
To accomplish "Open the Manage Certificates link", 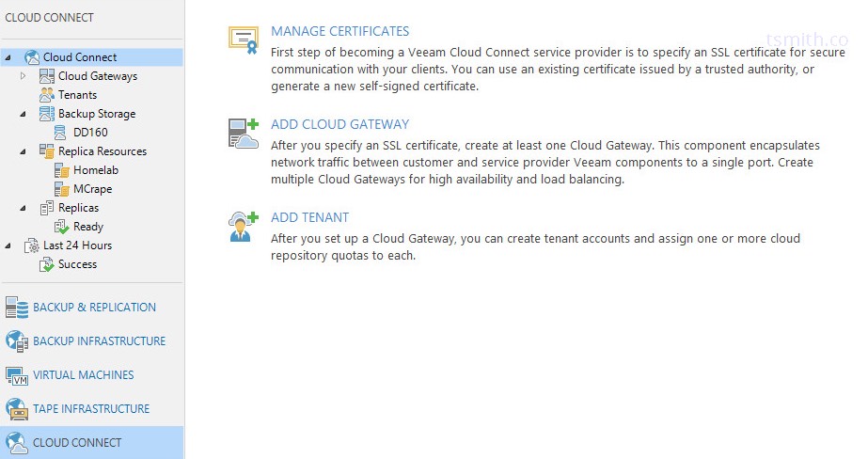I will click(x=339, y=31).
